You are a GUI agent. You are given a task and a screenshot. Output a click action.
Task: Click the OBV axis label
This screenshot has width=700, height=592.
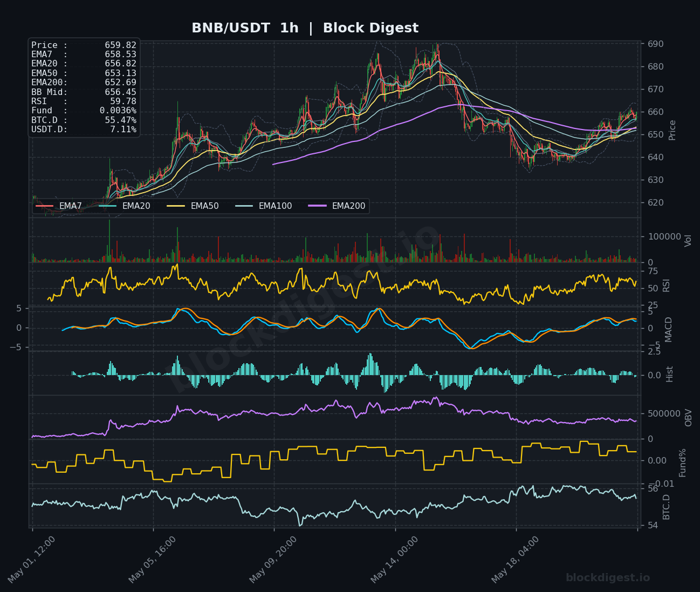click(x=688, y=418)
